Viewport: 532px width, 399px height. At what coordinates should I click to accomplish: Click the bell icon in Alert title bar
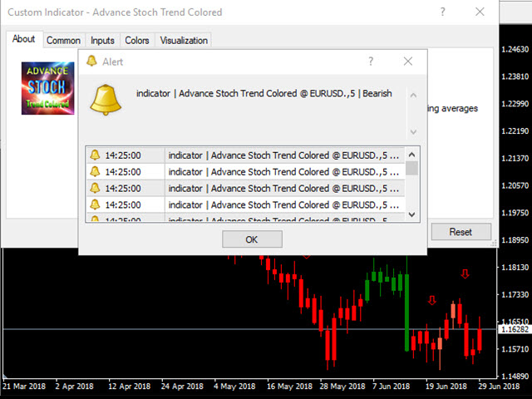pyautogui.click(x=91, y=62)
